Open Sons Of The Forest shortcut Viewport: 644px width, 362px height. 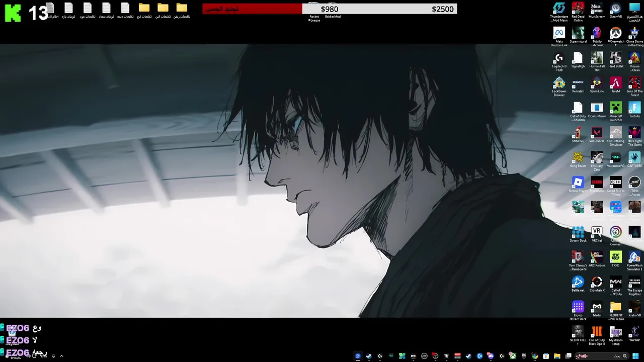click(634, 87)
